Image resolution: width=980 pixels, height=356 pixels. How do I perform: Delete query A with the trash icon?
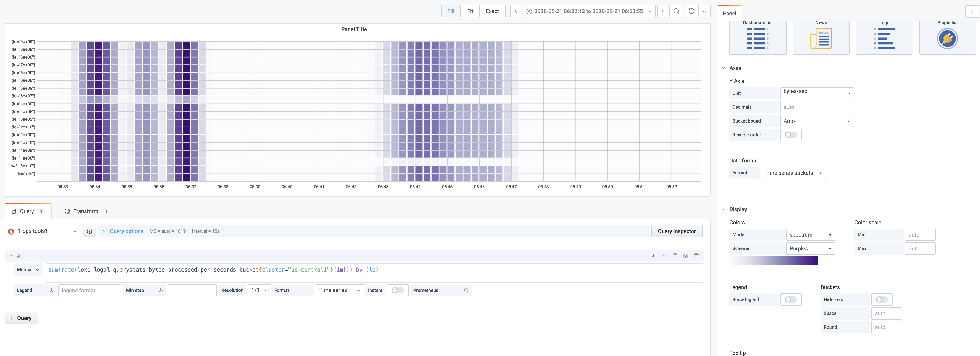[x=697, y=256]
